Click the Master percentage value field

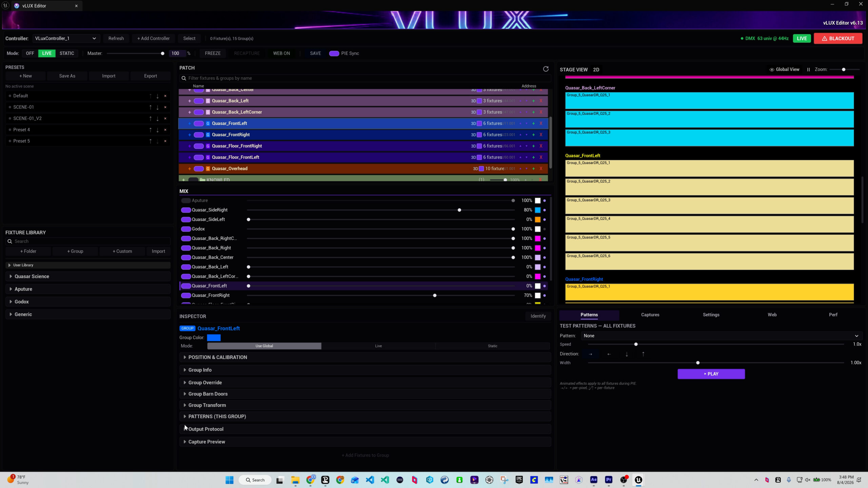tap(177, 53)
